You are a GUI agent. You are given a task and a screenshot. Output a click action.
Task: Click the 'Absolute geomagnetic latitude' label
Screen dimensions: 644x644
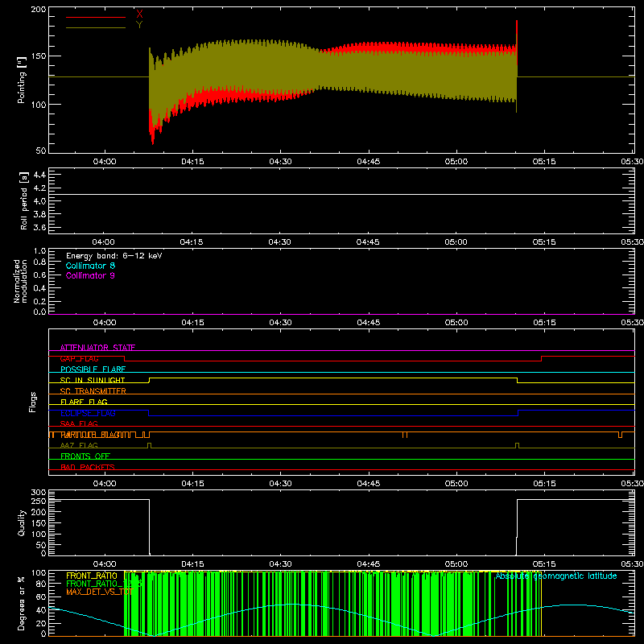556,576
